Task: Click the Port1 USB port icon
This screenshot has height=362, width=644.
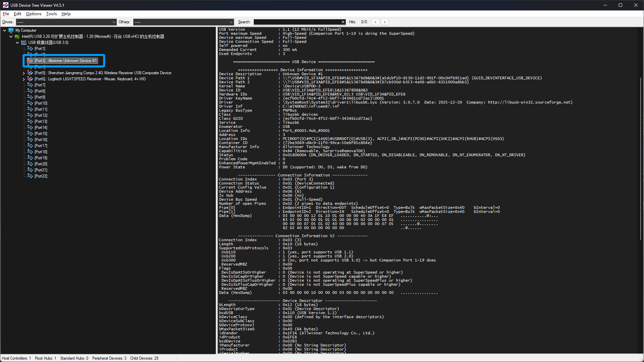Action: click(x=30, y=49)
